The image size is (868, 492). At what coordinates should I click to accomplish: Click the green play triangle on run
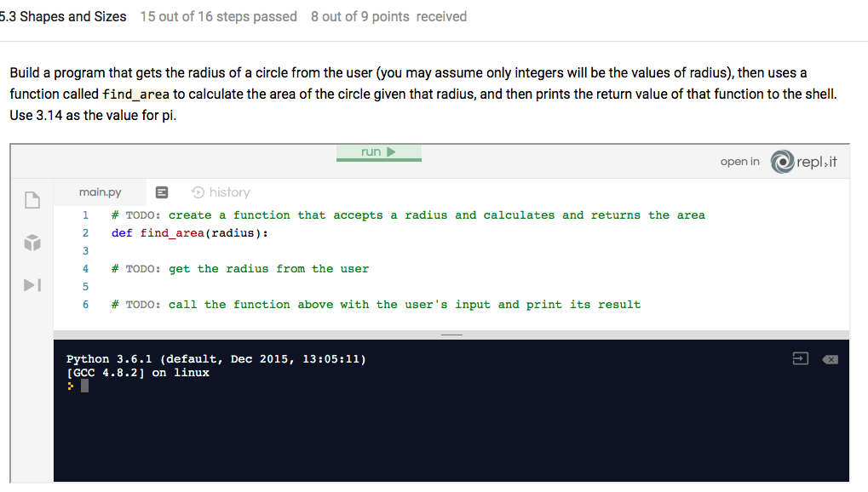(x=391, y=151)
